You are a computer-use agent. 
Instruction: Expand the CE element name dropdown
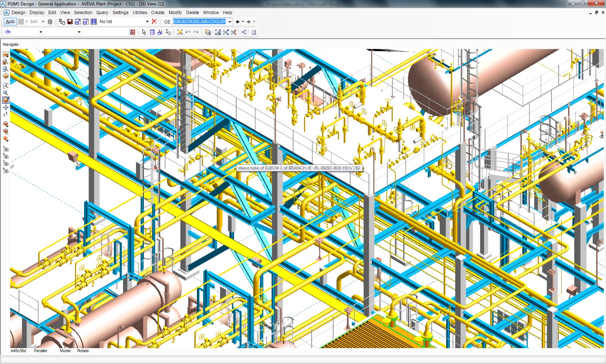pos(230,22)
